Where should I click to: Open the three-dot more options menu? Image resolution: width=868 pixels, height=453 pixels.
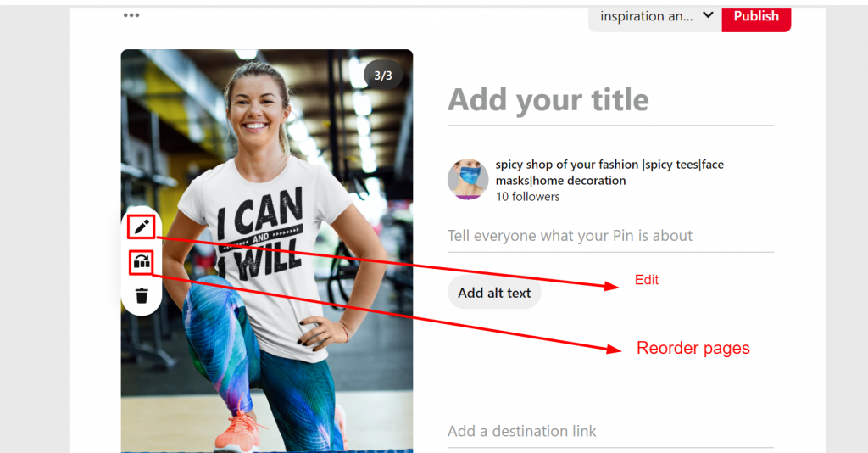(x=131, y=15)
